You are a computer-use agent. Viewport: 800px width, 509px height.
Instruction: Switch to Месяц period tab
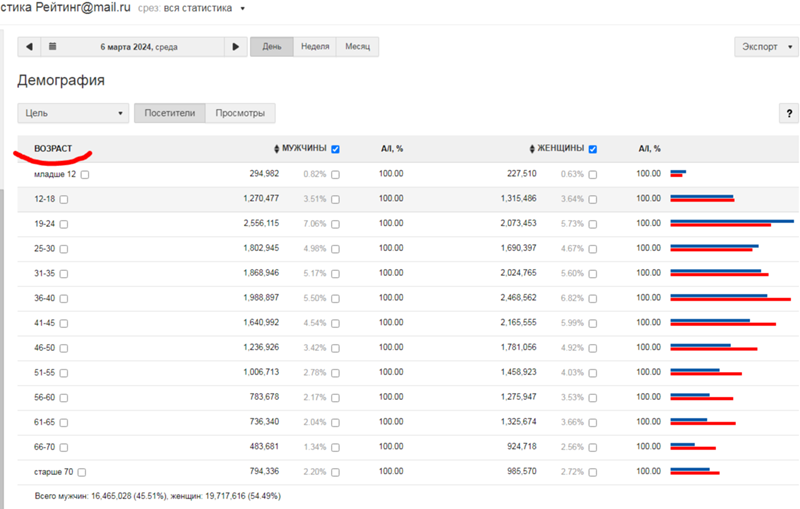coord(357,47)
